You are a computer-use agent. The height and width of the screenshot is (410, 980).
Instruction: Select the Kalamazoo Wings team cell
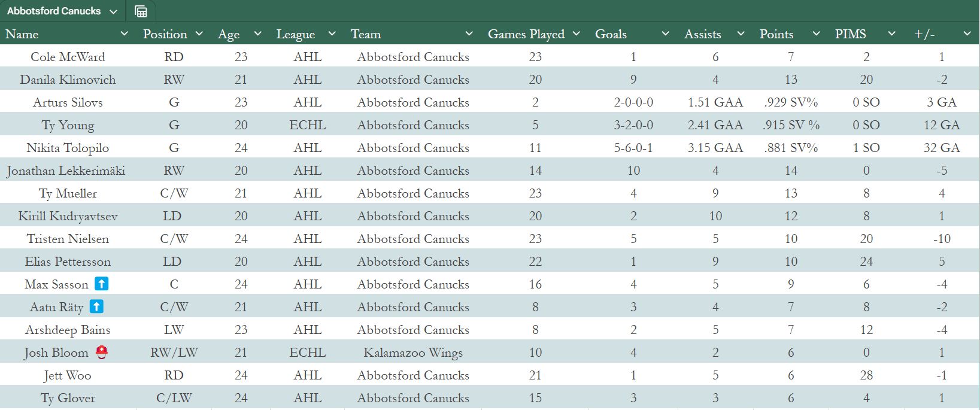[413, 353]
